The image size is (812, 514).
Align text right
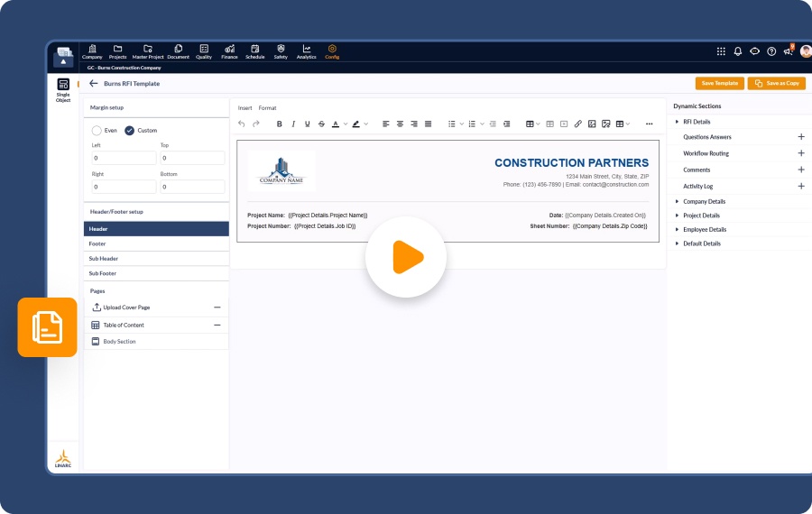point(414,124)
